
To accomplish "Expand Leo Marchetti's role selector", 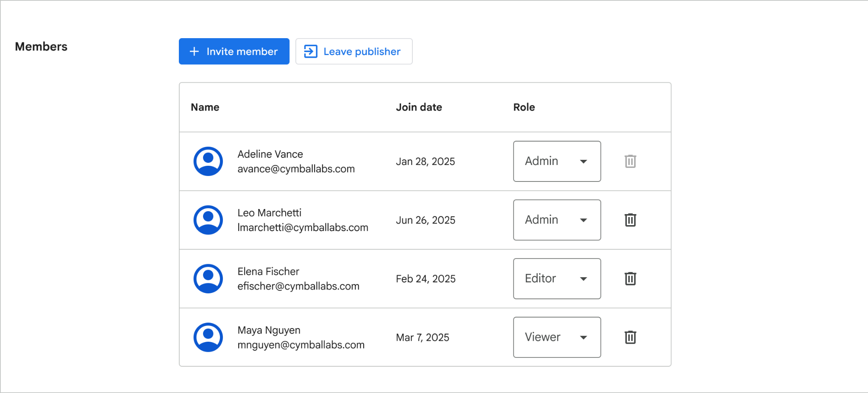I will 557,220.
